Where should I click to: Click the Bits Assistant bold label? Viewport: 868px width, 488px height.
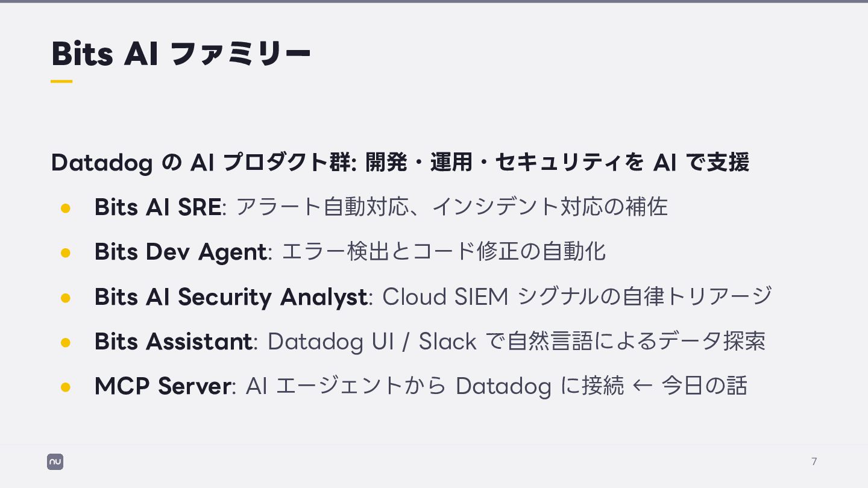click(174, 342)
